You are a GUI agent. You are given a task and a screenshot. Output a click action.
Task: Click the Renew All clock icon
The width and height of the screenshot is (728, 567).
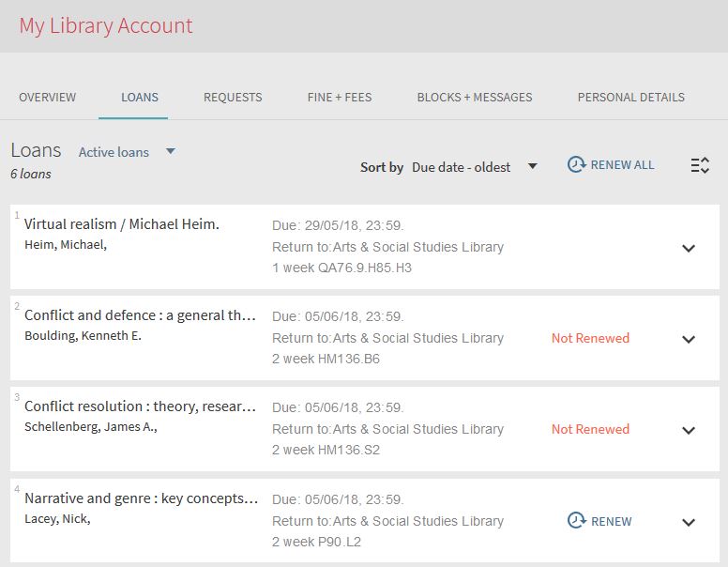576,165
